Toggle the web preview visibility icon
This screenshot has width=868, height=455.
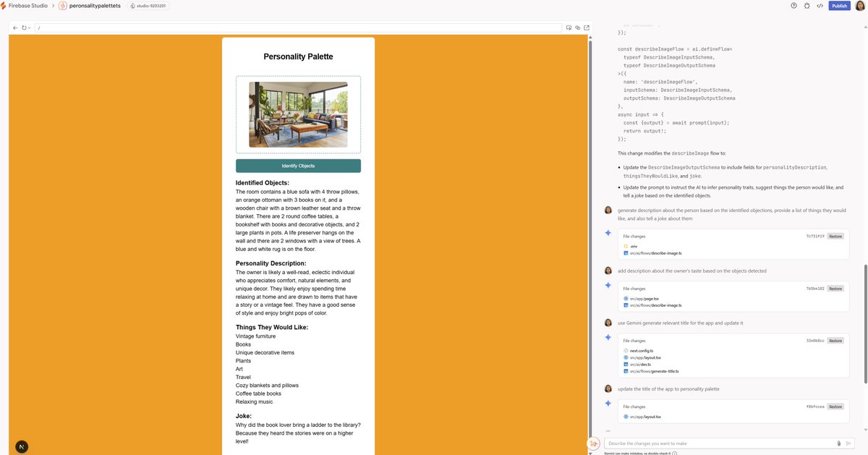[577, 27]
